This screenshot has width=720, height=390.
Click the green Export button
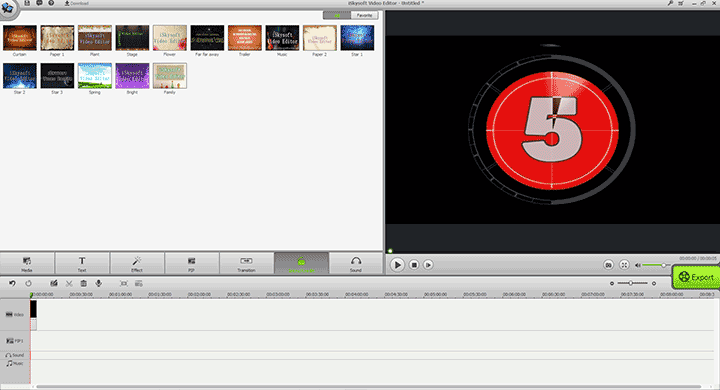coord(696,277)
